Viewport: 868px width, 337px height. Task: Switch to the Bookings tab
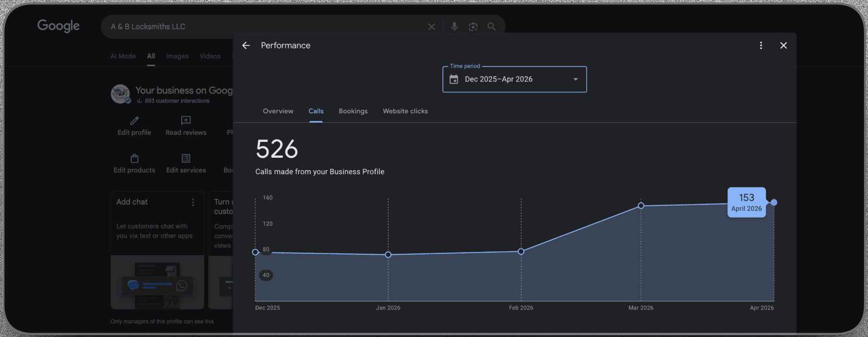pyautogui.click(x=353, y=111)
